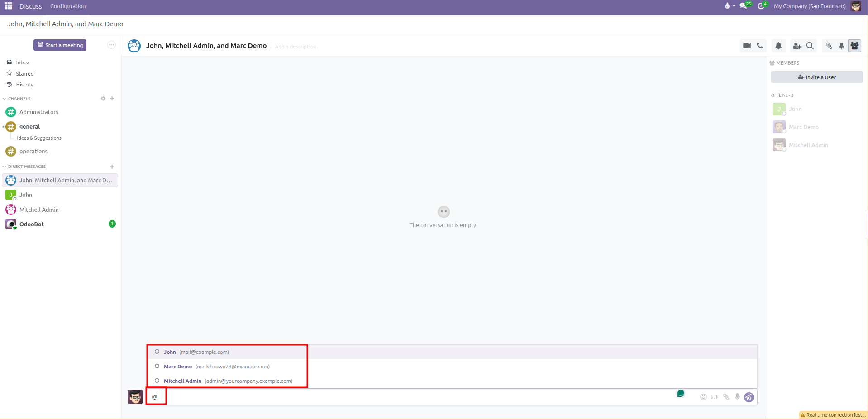Viewport: 868px width, 419px height.
Task: Show pinned messages with pin icon
Action: [x=841, y=46]
